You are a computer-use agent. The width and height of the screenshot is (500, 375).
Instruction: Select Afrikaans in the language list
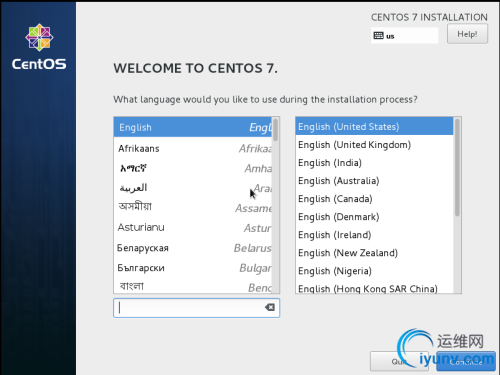(x=193, y=148)
